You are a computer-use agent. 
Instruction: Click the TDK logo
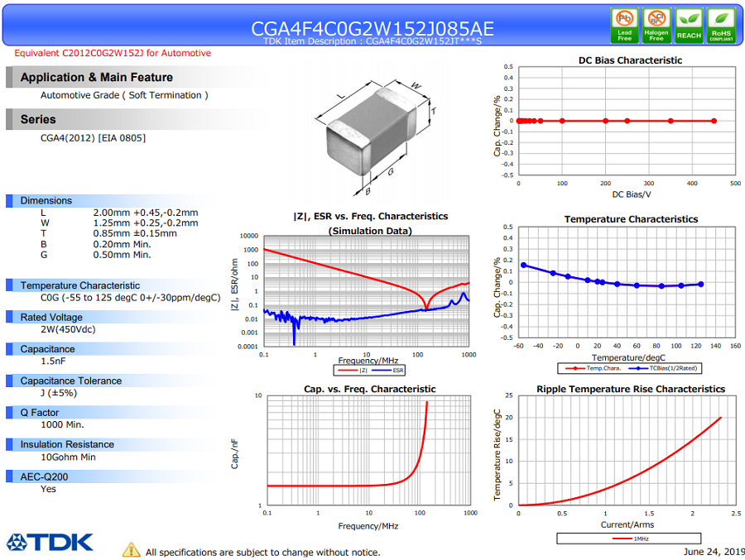[x=50, y=542]
